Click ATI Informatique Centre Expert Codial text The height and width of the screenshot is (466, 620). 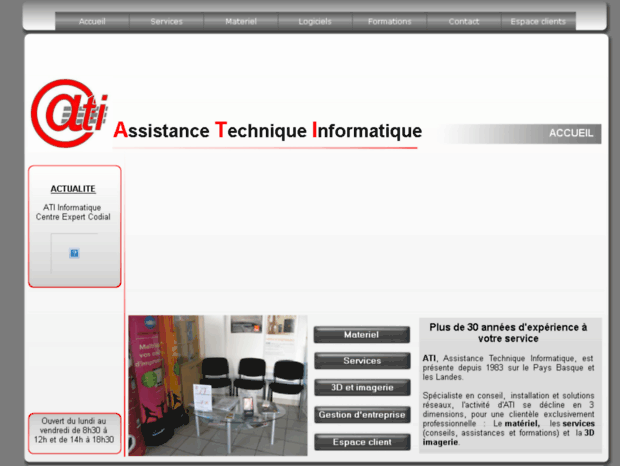pyautogui.click(x=74, y=211)
